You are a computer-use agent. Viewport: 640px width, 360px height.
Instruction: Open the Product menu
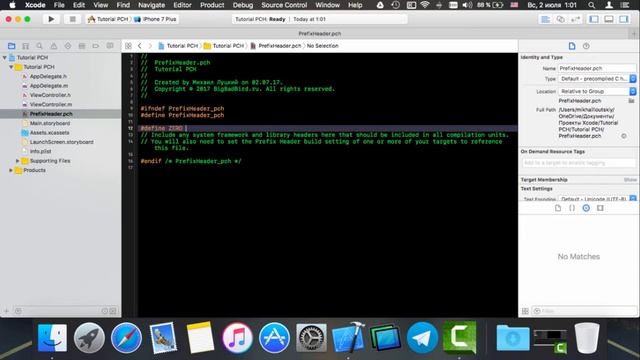click(x=212, y=5)
